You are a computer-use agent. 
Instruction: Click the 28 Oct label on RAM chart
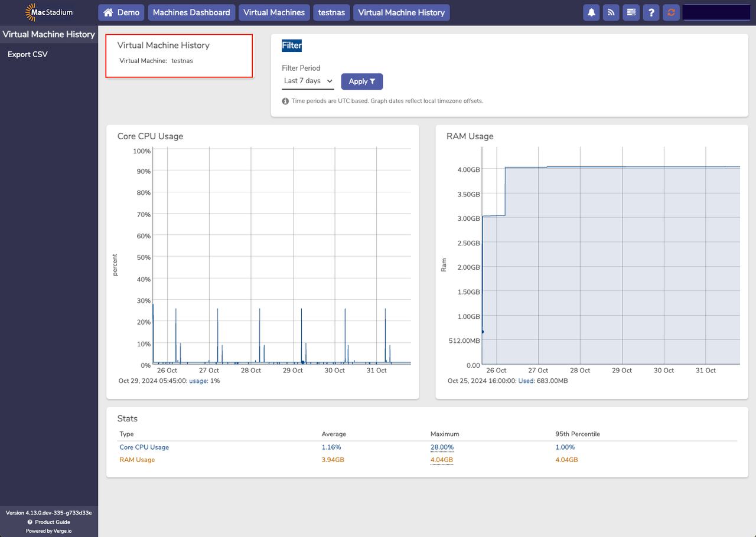580,371
